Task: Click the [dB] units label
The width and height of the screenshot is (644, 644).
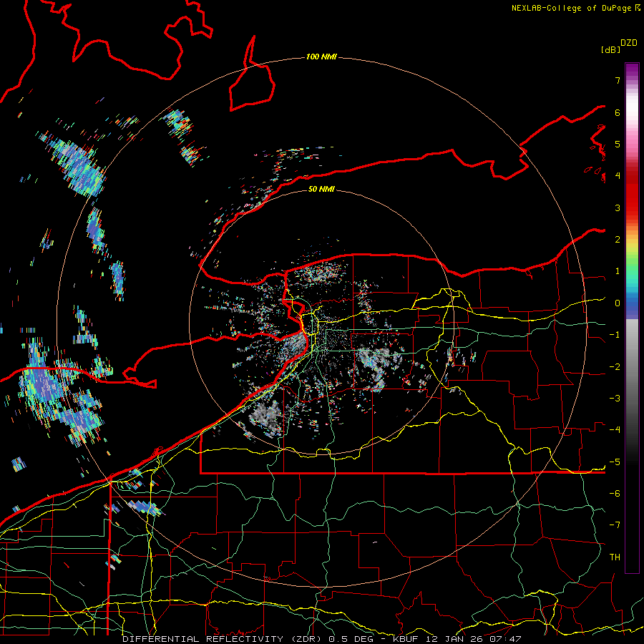Action: click(610, 49)
